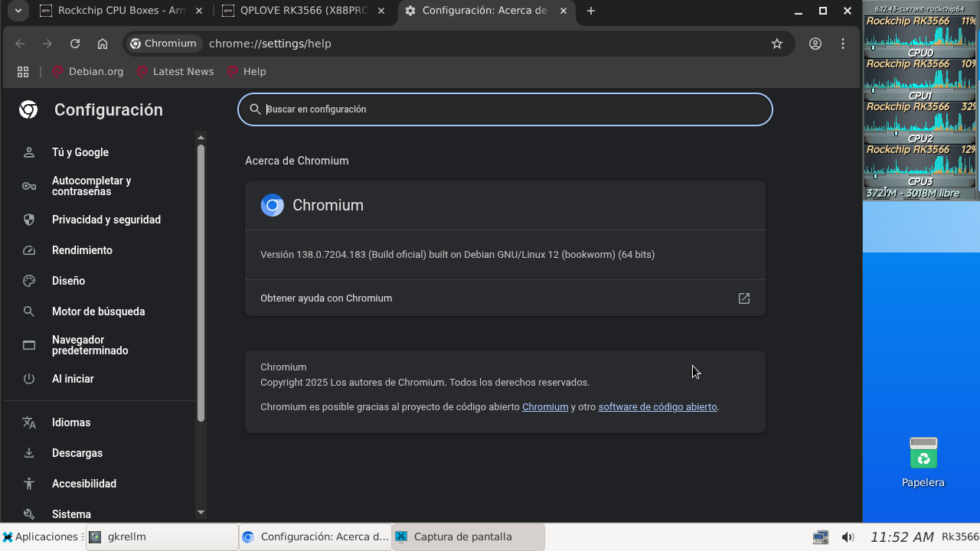Open the volume speaker icon
The image size is (980, 551).
click(x=848, y=537)
